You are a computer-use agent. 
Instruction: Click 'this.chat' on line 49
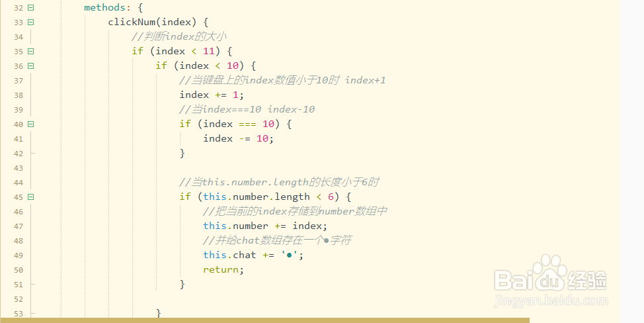(229, 255)
